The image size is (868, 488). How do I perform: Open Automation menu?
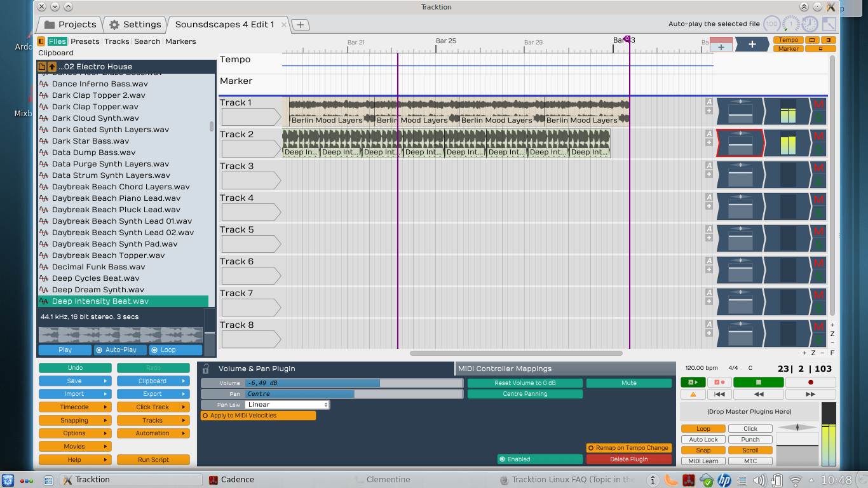(153, 433)
